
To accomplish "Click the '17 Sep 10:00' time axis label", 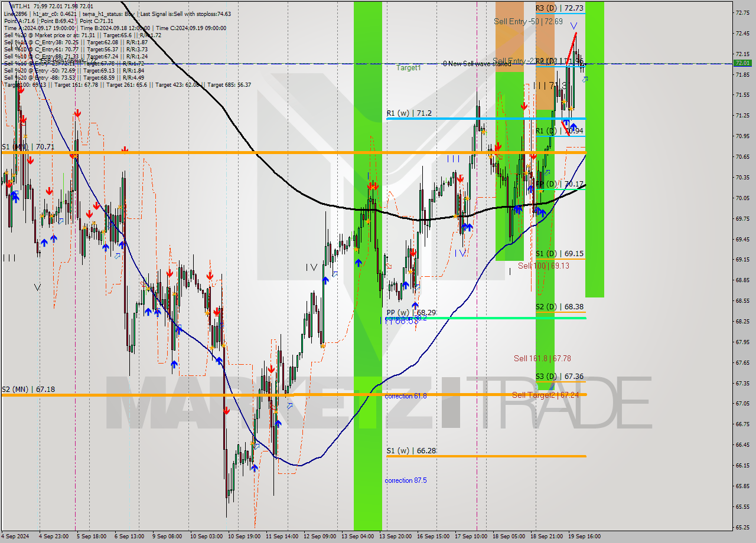I will click(471, 537).
